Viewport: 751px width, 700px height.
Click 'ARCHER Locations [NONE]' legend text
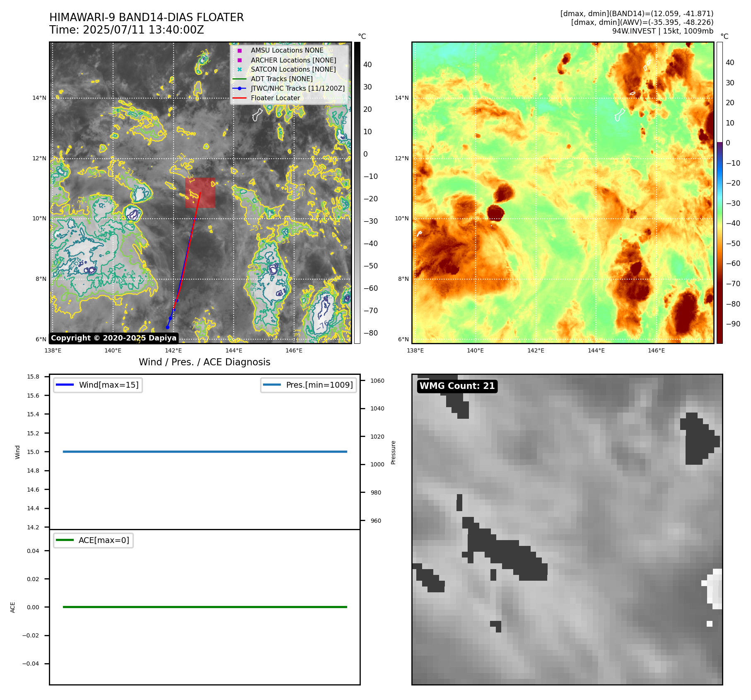294,60
